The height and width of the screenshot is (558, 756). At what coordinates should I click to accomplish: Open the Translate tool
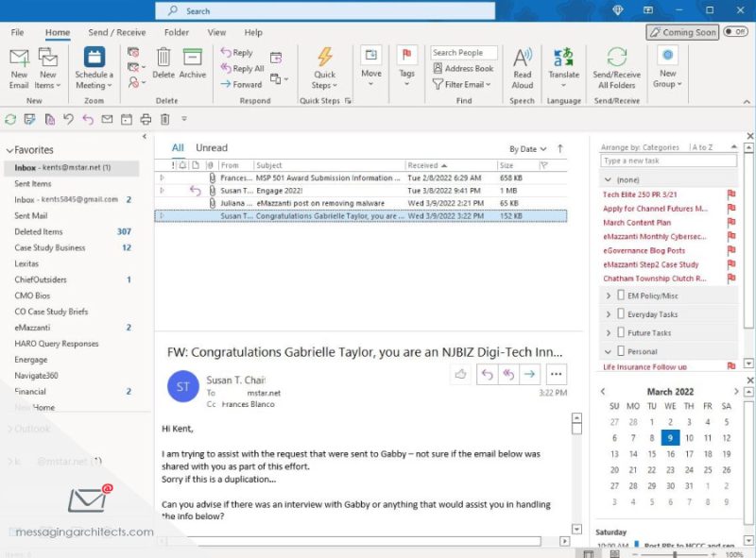click(564, 59)
